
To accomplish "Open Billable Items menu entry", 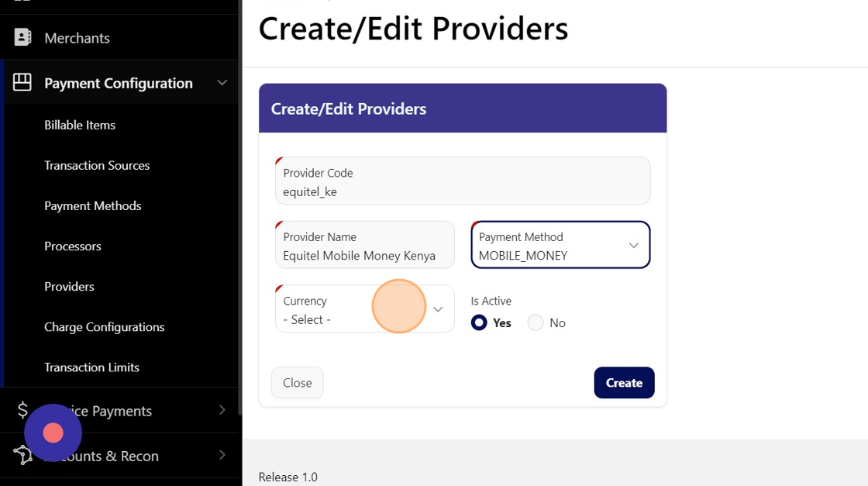I will pos(80,125).
